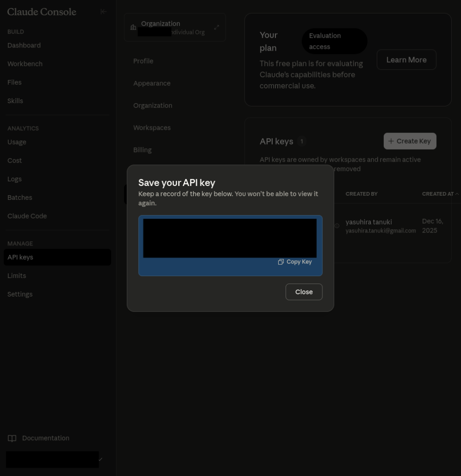This screenshot has height=476, width=461.
Task: Open Dashboard in the sidebar
Action: tap(24, 46)
